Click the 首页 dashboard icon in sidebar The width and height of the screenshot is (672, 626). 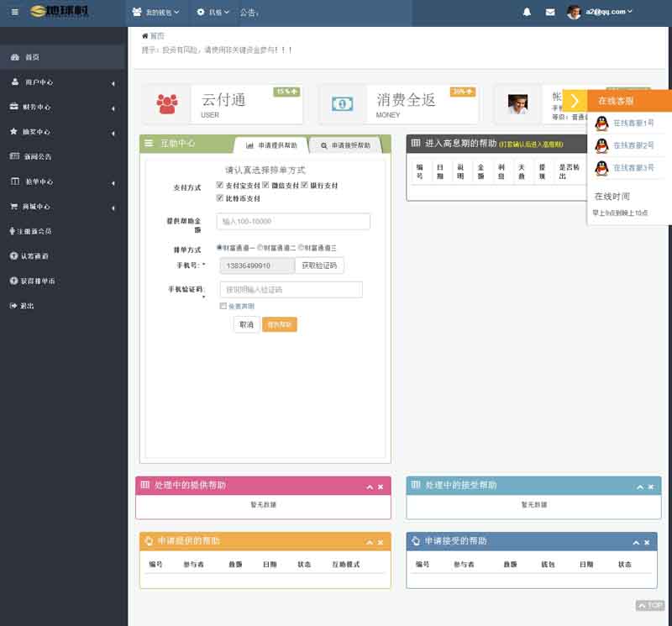[15, 57]
